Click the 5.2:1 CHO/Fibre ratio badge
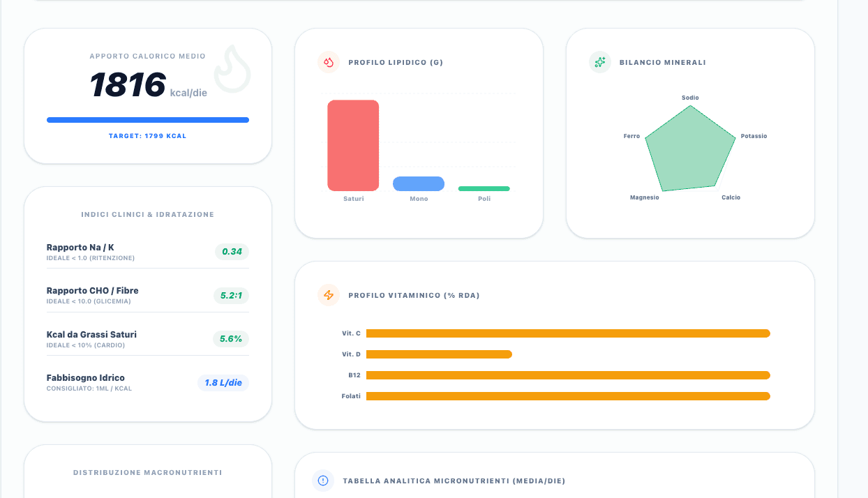The width and height of the screenshot is (868, 498). pos(231,296)
